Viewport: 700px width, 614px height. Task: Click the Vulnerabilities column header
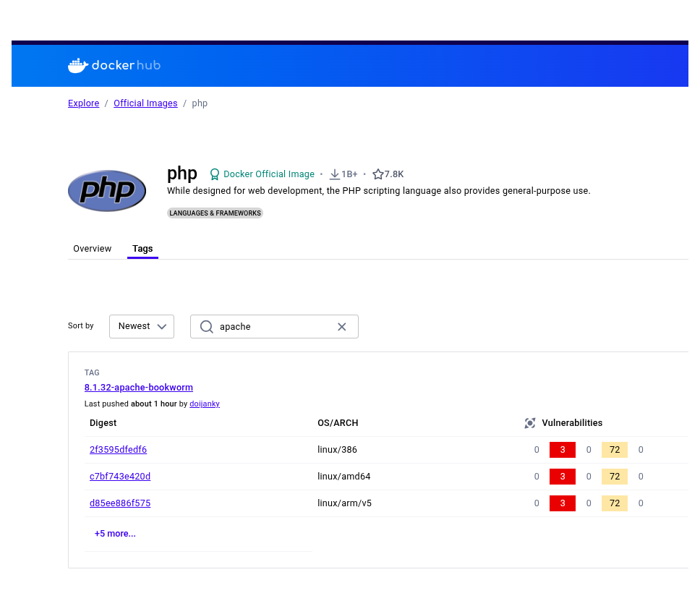pyautogui.click(x=572, y=423)
